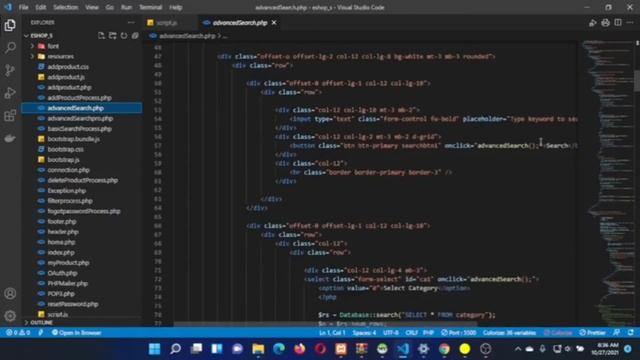Open the Selection menu

[65, 7]
